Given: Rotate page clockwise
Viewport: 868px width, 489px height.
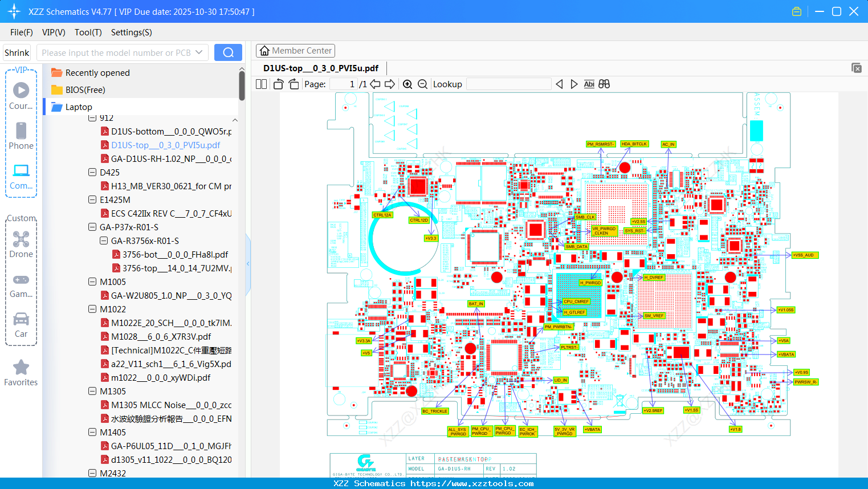Looking at the screenshot, I should pos(294,84).
